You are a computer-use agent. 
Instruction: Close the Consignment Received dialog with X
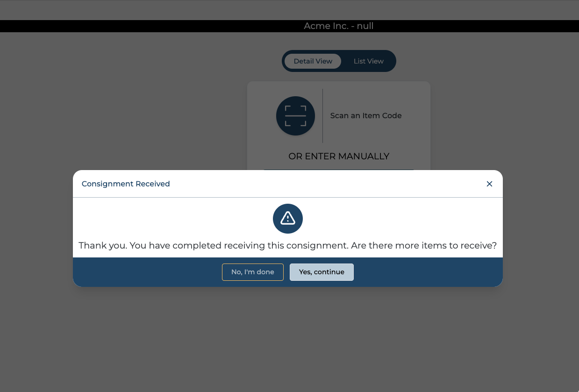(489, 184)
